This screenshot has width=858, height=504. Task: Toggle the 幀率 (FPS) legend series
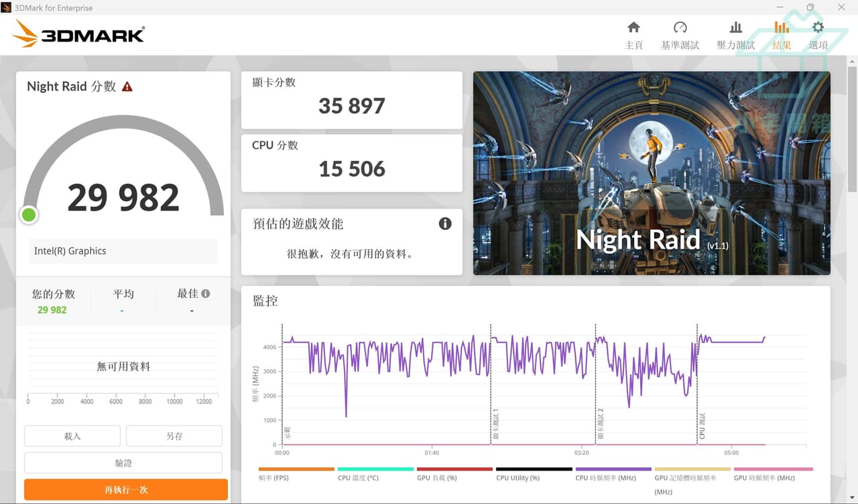(x=296, y=475)
